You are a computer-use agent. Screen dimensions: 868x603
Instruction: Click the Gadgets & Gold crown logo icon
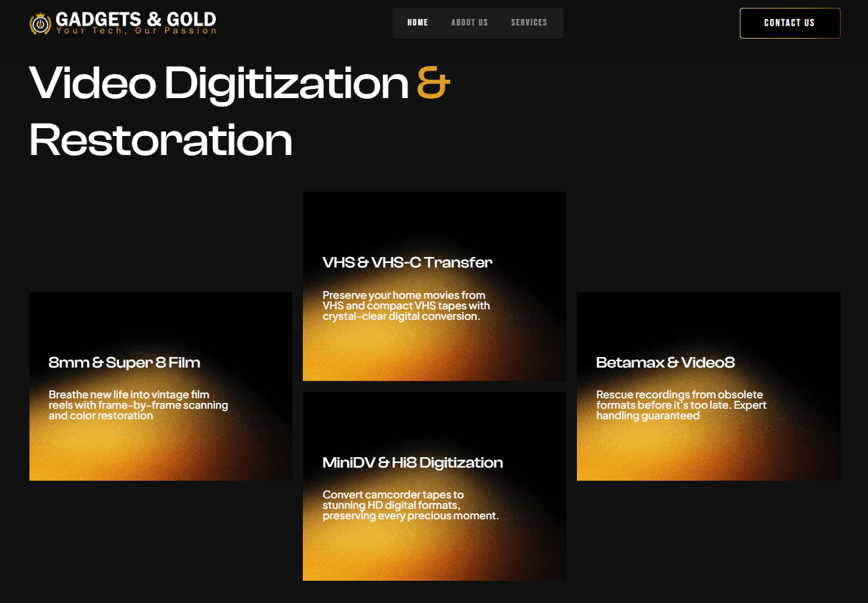tap(41, 24)
